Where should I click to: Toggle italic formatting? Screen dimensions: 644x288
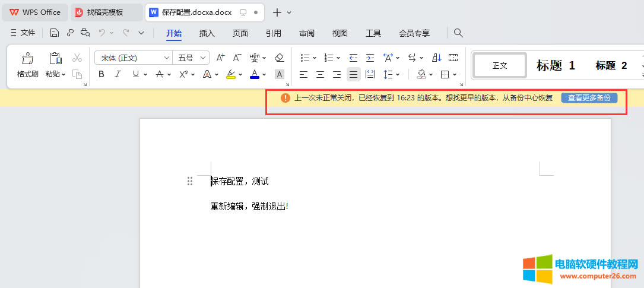point(118,74)
